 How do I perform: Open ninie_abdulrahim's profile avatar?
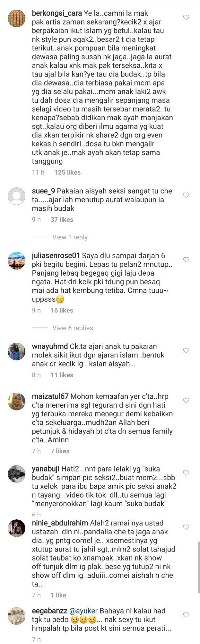pyautogui.click(x=16, y=528)
